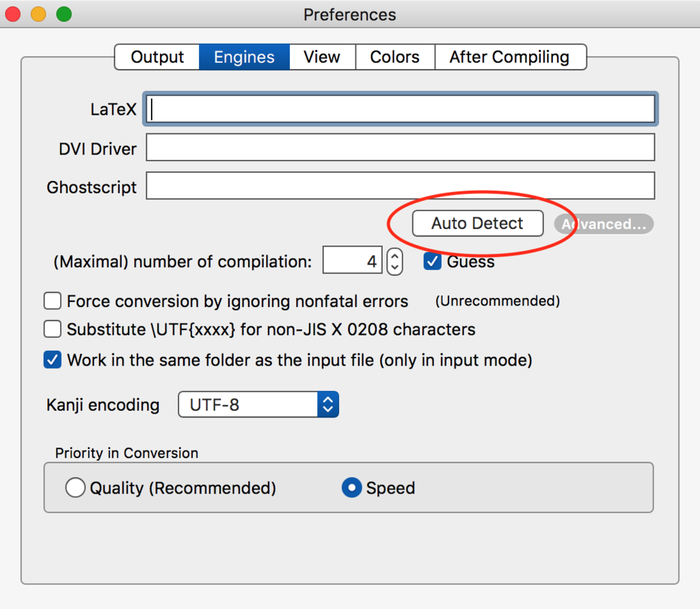This screenshot has width=700, height=609.
Task: Switch to the Colors tab
Action: click(x=395, y=57)
